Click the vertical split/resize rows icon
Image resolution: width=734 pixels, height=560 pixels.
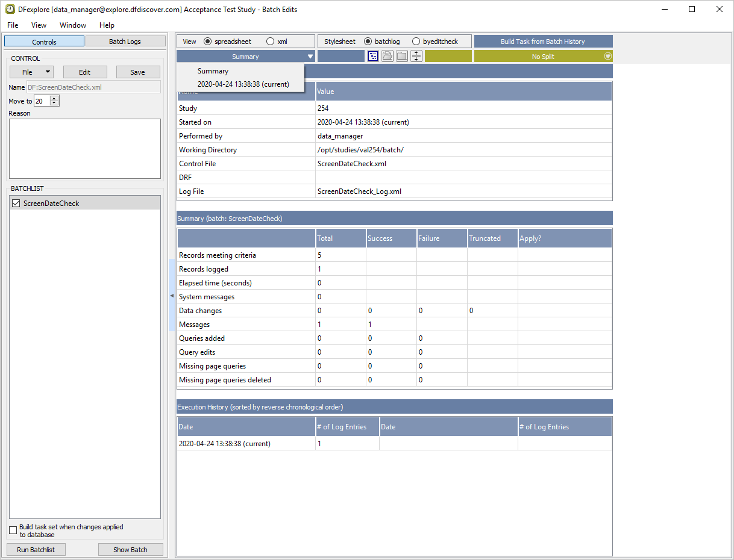[x=416, y=56]
